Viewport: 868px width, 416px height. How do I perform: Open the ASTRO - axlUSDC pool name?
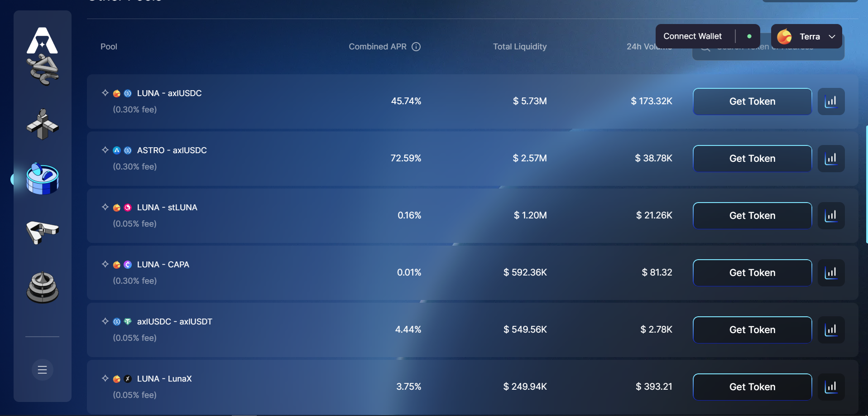pos(172,150)
